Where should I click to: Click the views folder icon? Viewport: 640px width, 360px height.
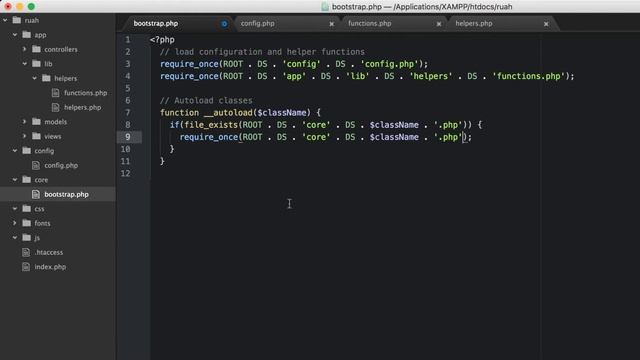[36, 136]
